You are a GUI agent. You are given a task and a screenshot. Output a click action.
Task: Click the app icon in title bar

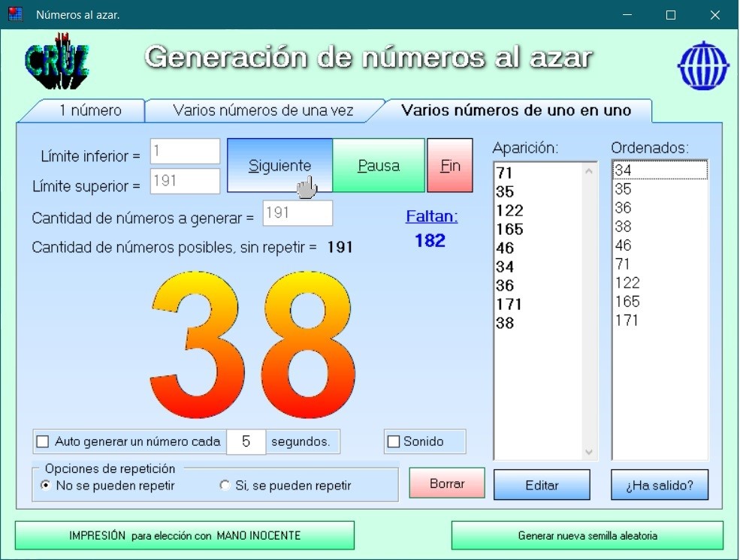(x=16, y=14)
